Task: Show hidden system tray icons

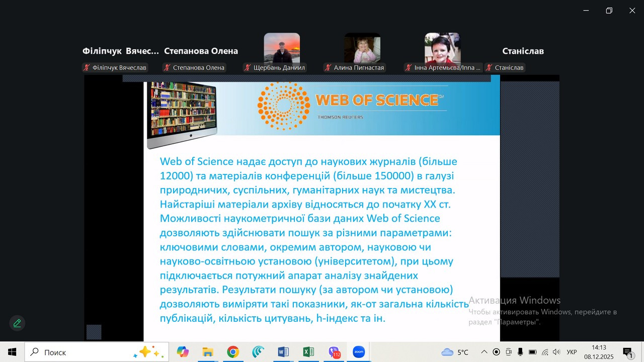Action: 484,352
